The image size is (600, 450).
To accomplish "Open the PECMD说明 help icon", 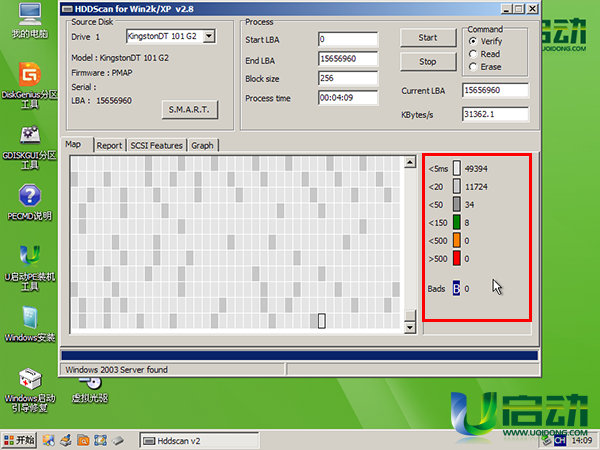I will (x=29, y=202).
